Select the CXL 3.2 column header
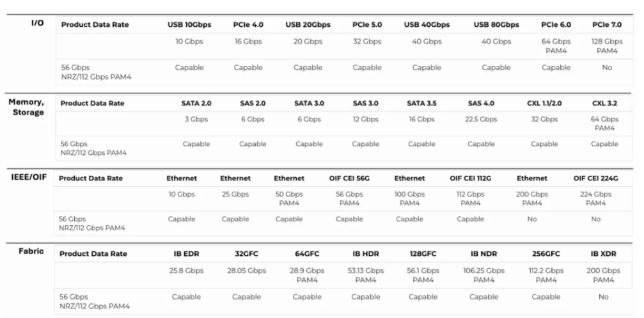 click(x=604, y=104)
